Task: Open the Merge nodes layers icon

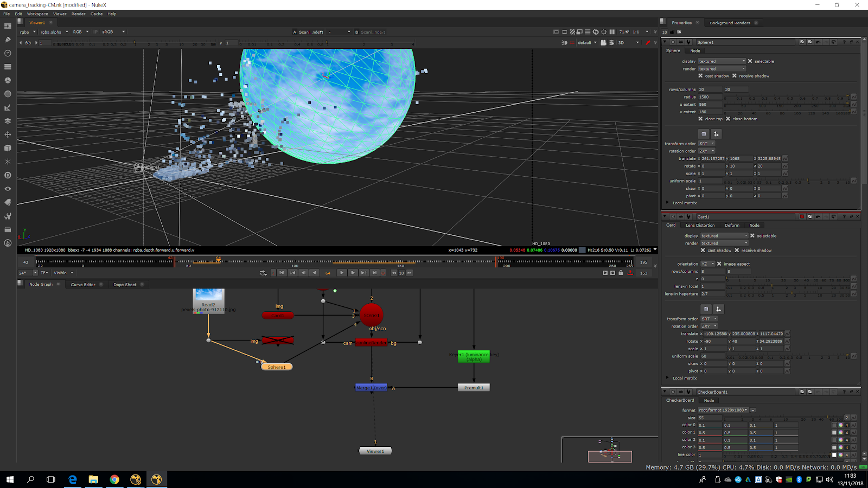Action: click(8, 121)
